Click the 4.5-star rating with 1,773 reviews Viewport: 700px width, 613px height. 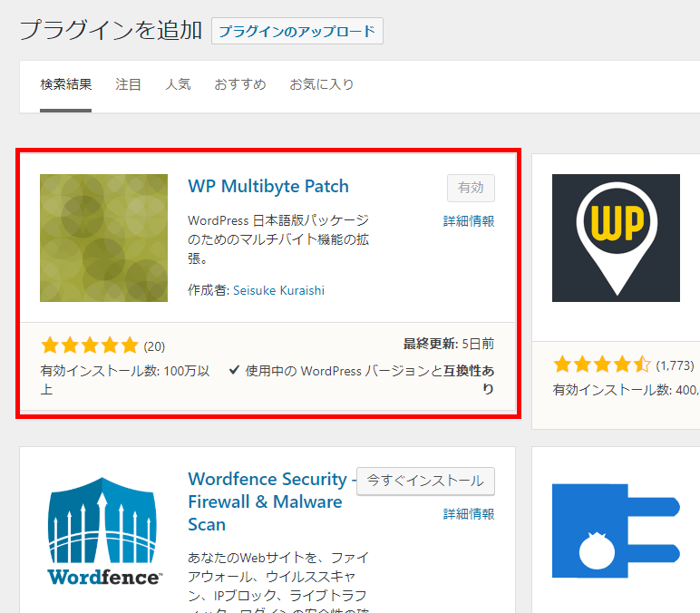[x=602, y=365]
